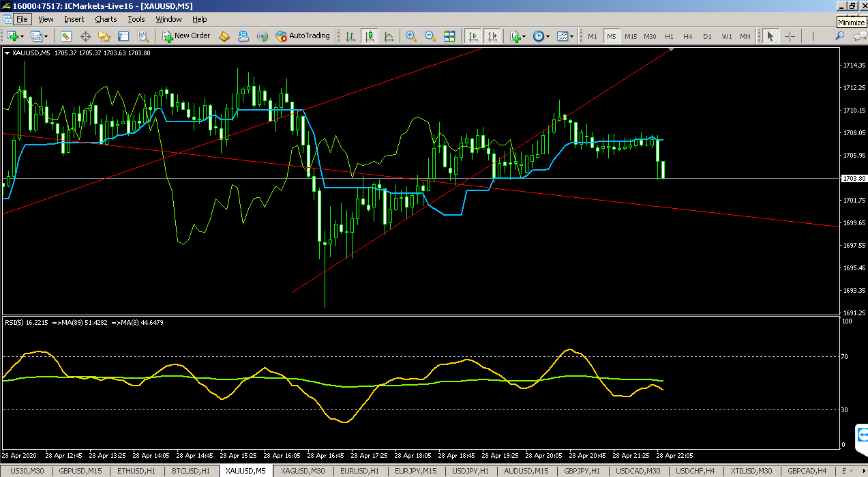The image size is (868, 477).
Task: Click the chart shift triangle marker
Action: pos(672,48)
